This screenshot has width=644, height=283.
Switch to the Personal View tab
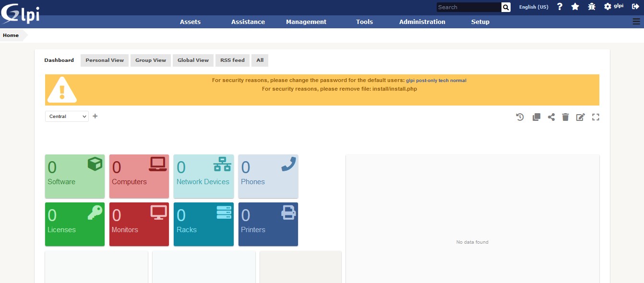coord(105,60)
